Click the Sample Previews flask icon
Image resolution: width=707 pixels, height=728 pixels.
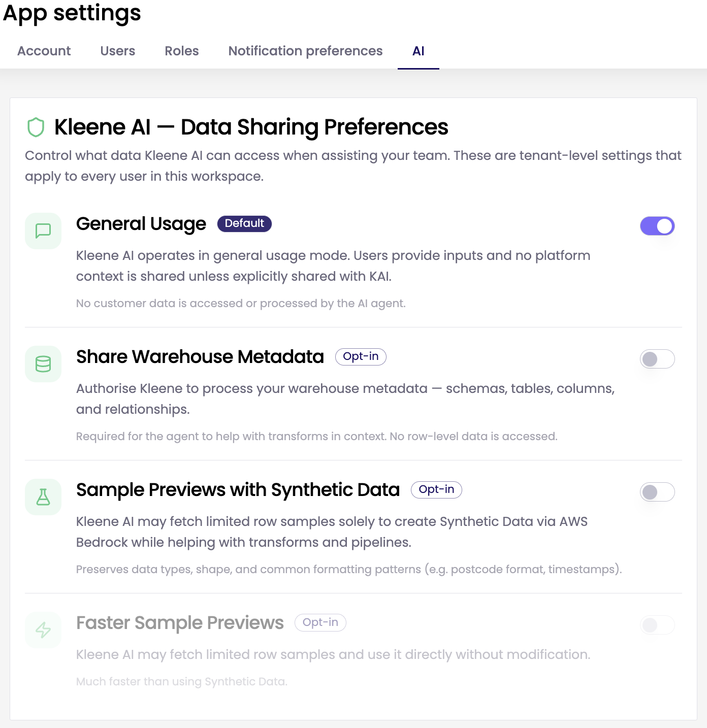43,497
